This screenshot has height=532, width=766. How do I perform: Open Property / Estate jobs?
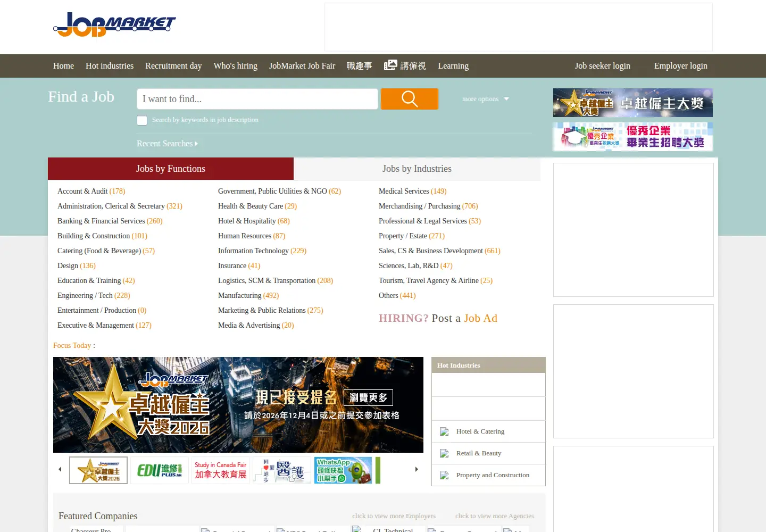(412, 236)
